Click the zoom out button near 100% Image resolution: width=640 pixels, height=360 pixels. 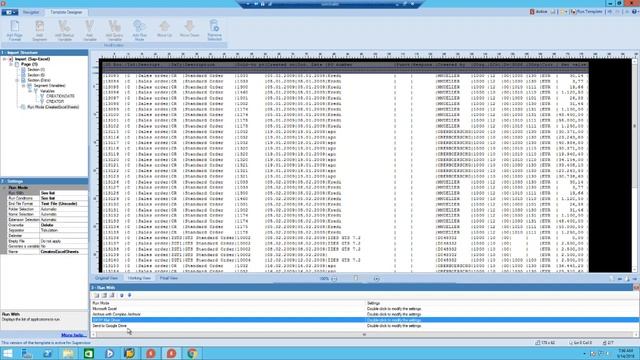[334, 278]
